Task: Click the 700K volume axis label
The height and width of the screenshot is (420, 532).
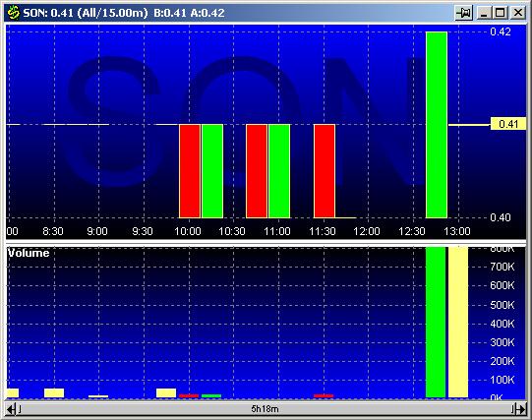Action: click(502, 267)
